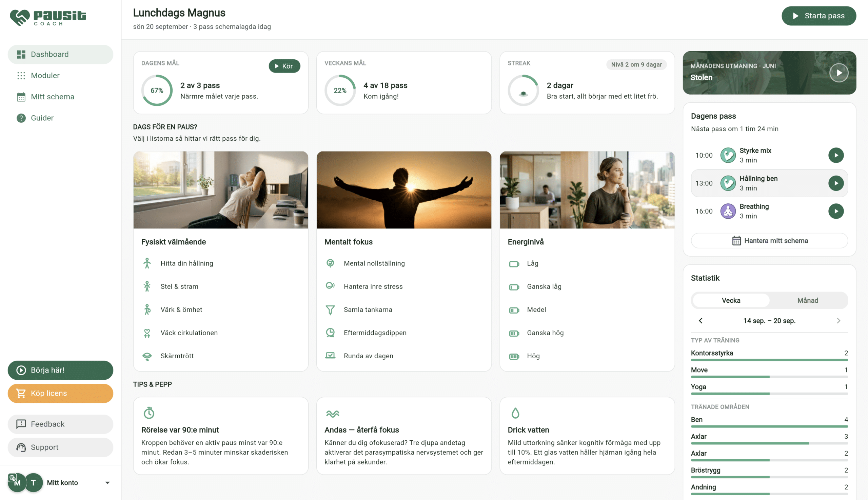Open the Dashboard menu item
Viewport: 868px width, 500px height.
point(60,54)
